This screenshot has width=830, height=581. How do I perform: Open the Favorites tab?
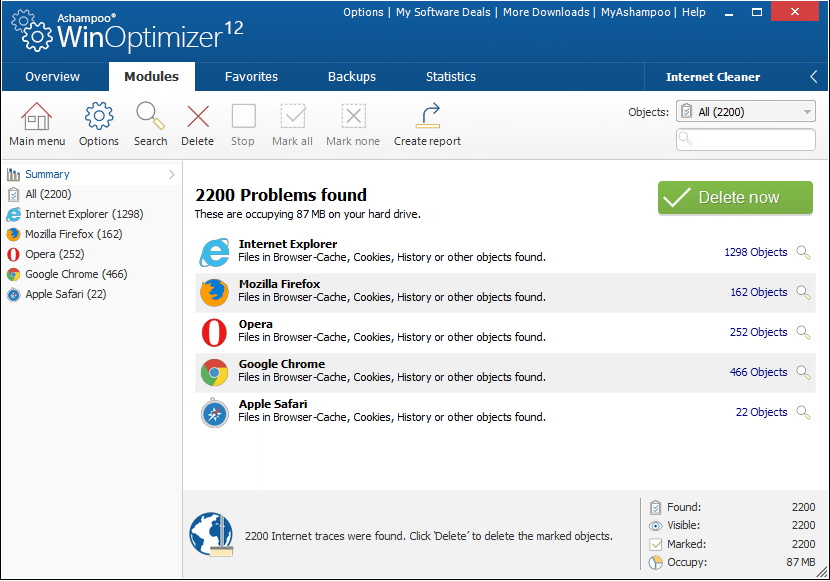point(251,77)
